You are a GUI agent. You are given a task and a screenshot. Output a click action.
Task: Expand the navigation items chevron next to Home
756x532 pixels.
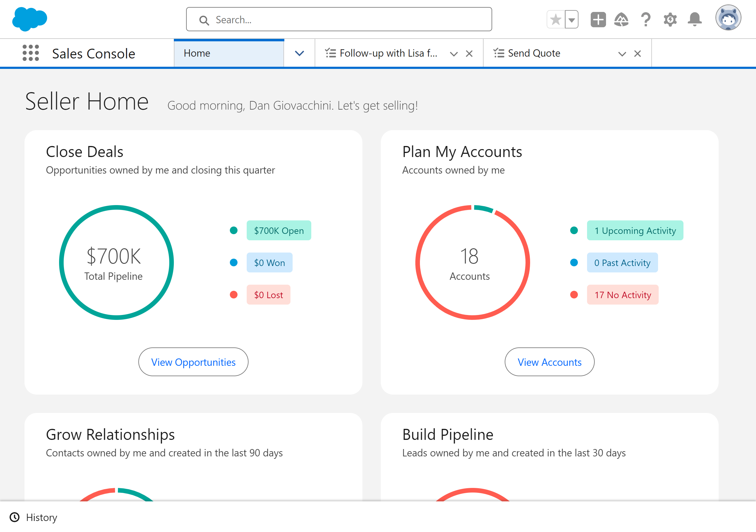click(299, 53)
